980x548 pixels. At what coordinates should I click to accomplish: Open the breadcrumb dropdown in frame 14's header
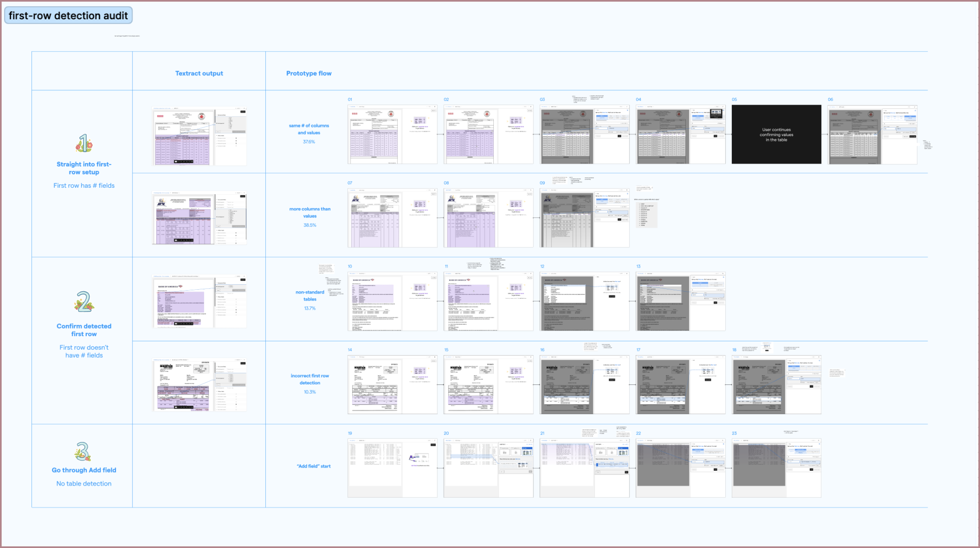(362, 357)
